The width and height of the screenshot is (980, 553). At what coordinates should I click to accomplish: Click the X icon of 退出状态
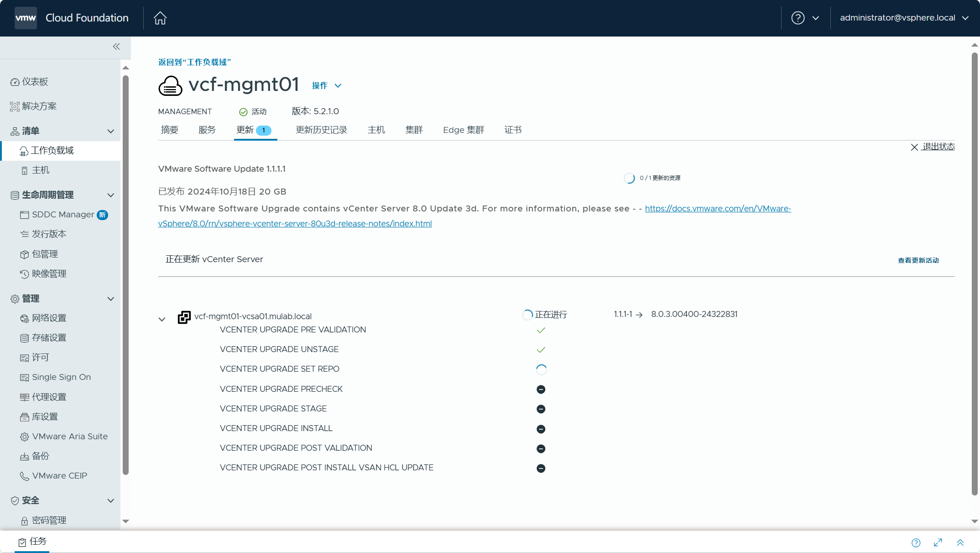914,147
